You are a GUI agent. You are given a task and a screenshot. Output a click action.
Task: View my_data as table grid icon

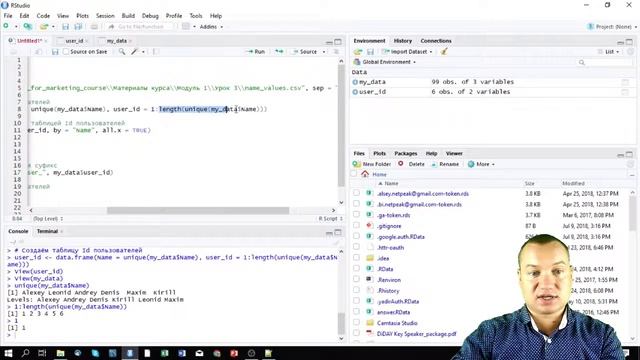625,82
